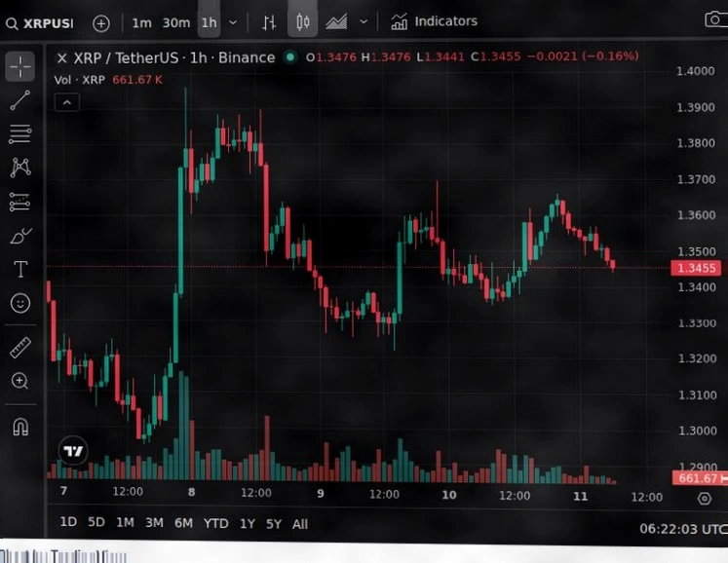This screenshot has width=728, height=563.
Task: Select the crosshair cursor tool
Action: click(20, 66)
